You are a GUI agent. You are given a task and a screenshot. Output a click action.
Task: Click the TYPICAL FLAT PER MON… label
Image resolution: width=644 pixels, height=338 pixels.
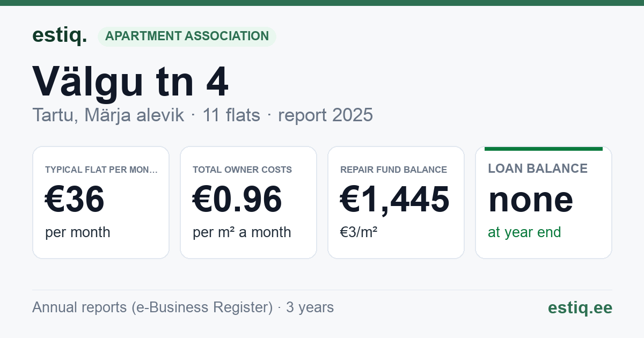pyautogui.click(x=101, y=170)
